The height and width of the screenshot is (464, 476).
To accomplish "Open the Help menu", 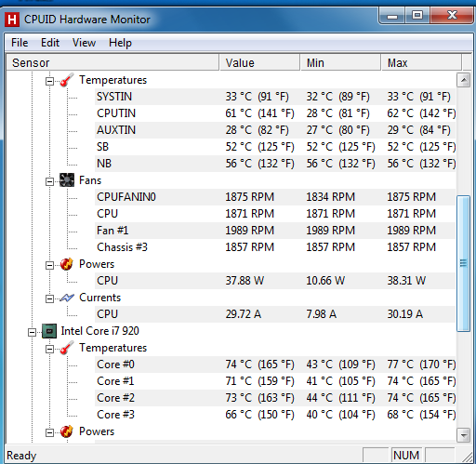I will (x=120, y=43).
